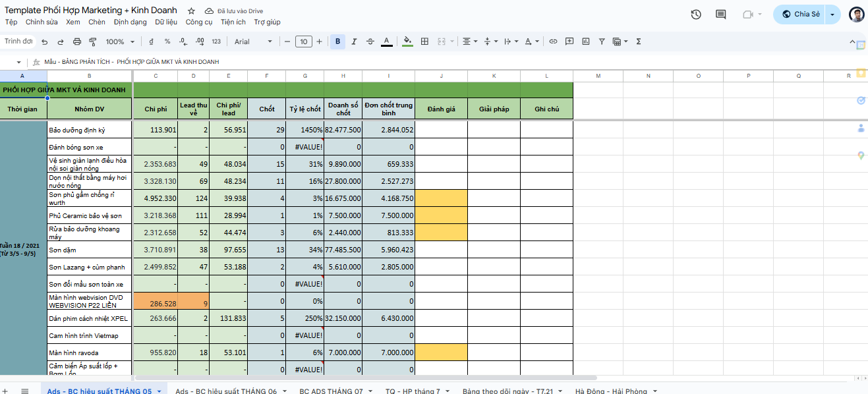Open the comments panel icon
The width and height of the screenshot is (868, 394).
click(720, 14)
